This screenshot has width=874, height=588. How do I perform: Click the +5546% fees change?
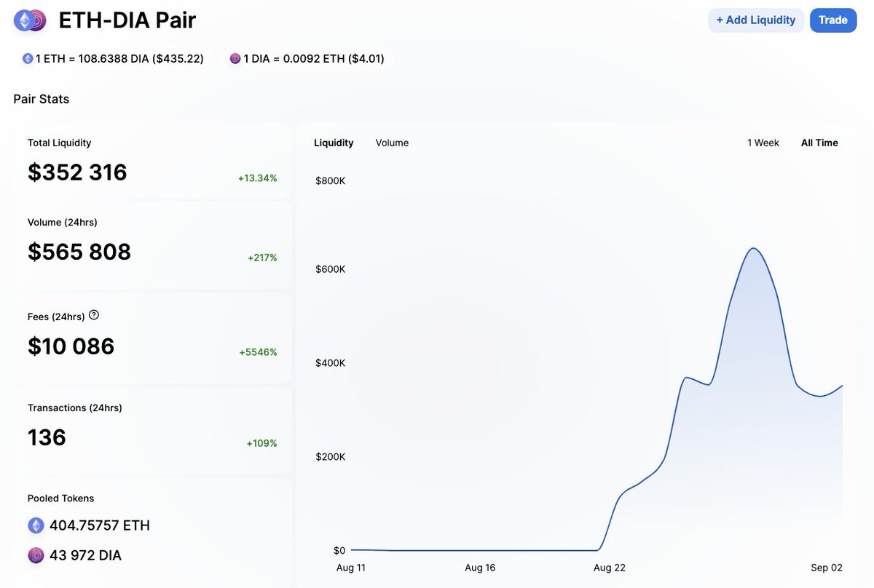click(x=258, y=352)
